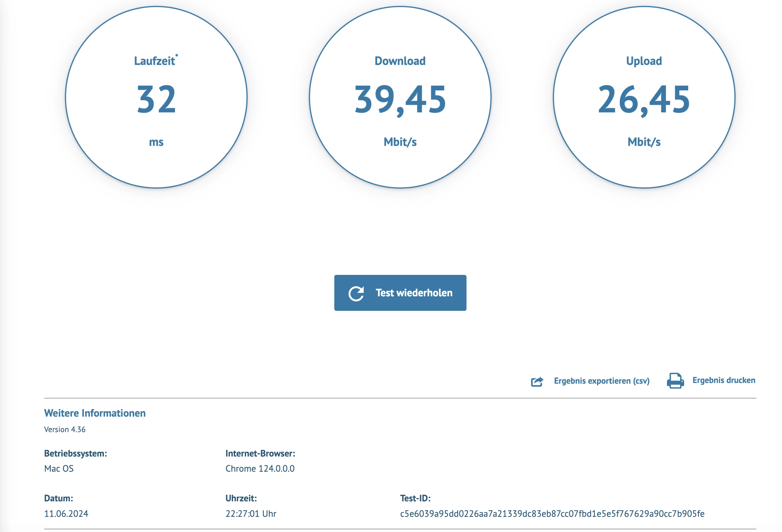Click the Mac OS operating system value
This screenshot has width=782, height=532.
pyautogui.click(x=59, y=469)
